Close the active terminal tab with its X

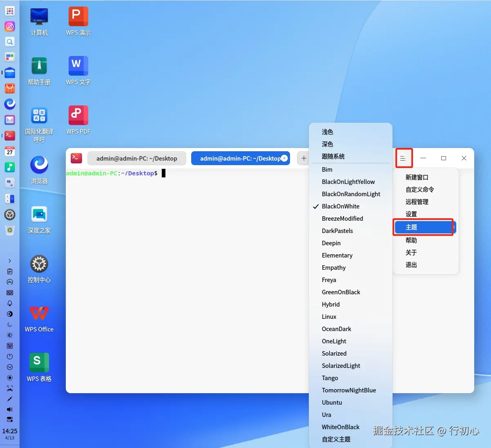click(x=284, y=158)
